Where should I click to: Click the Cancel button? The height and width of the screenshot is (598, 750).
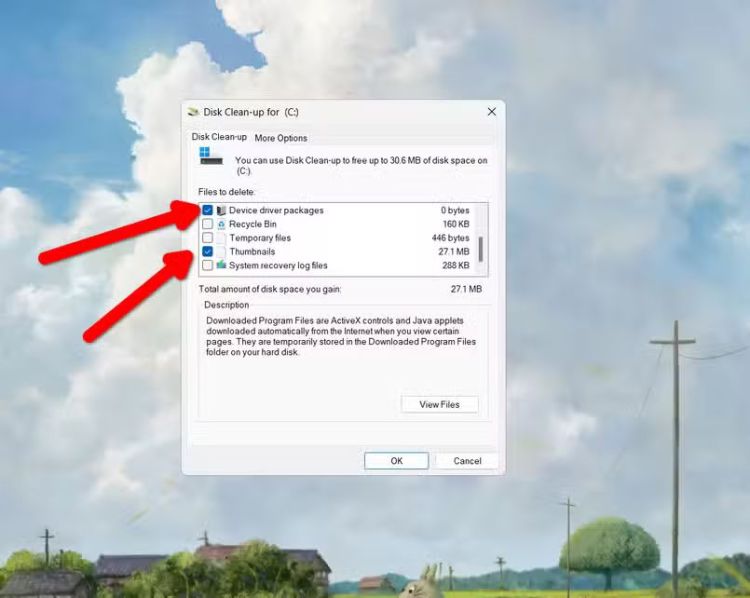[x=467, y=461]
